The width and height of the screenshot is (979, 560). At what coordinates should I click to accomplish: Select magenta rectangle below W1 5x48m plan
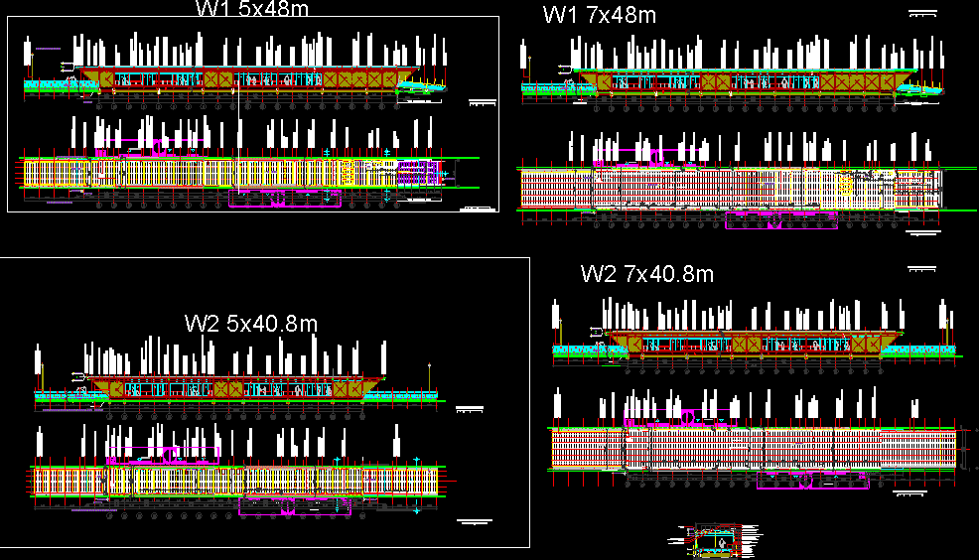coord(285,199)
